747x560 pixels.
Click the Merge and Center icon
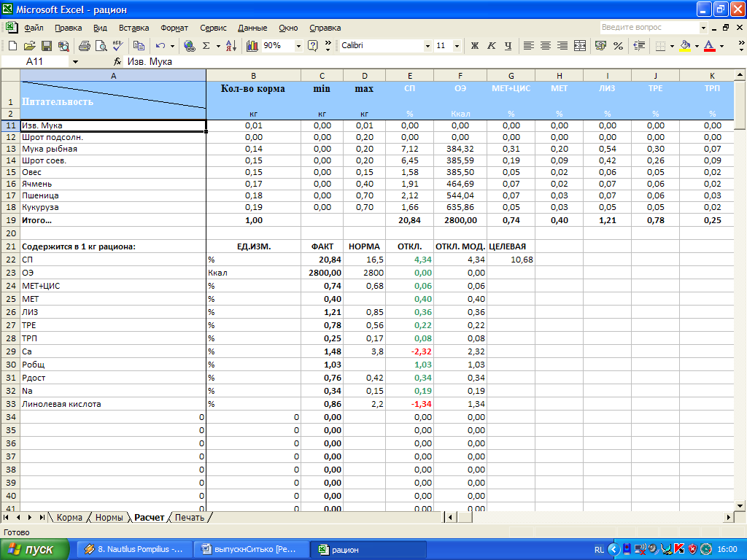pyautogui.click(x=580, y=46)
